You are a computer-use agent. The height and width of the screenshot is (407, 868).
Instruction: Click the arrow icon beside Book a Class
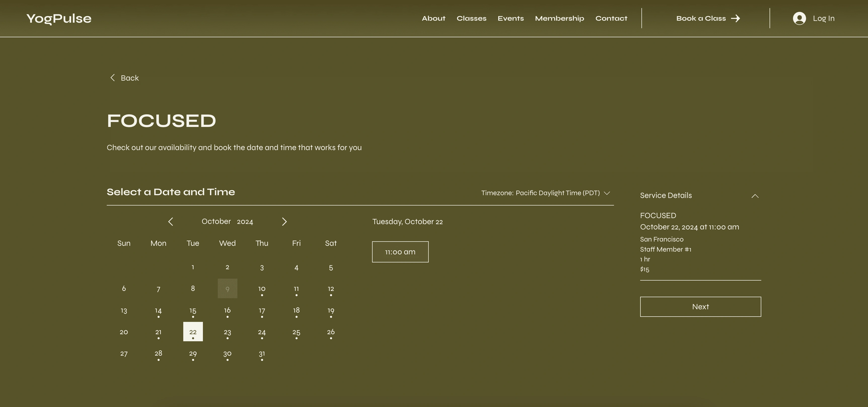click(x=736, y=18)
